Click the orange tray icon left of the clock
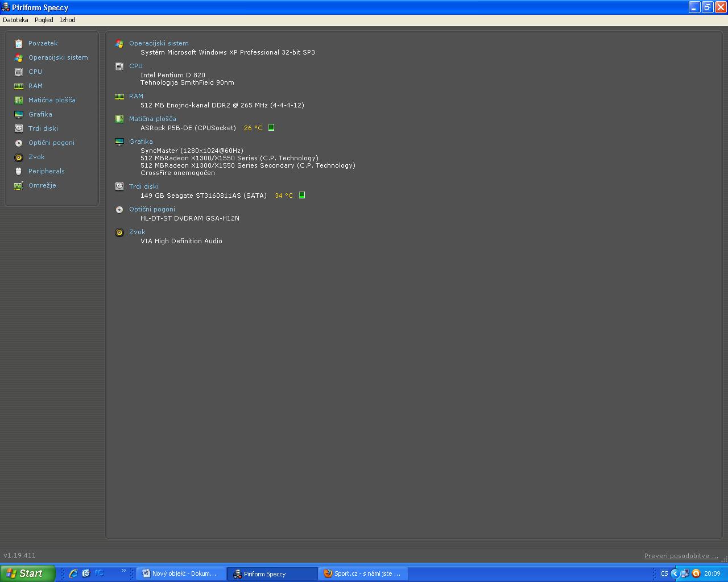The height and width of the screenshot is (582, 728). (x=696, y=573)
